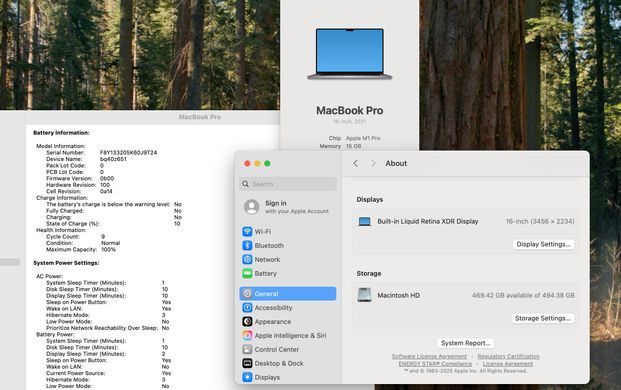Open ENERGY STAR Compliance link
The image size is (621, 390).
pyautogui.click(x=435, y=364)
